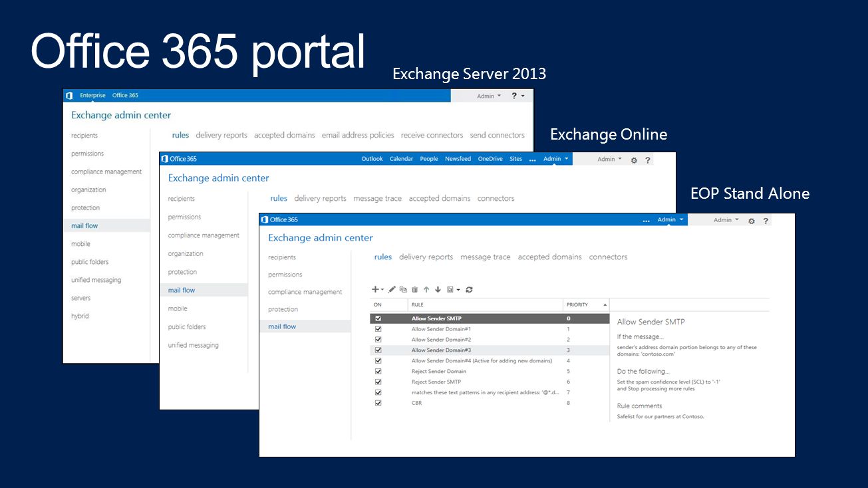868x488 pixels.
Task: Open OneDrive link in Exchange Online top bar
Action: (x=490, y=159)
